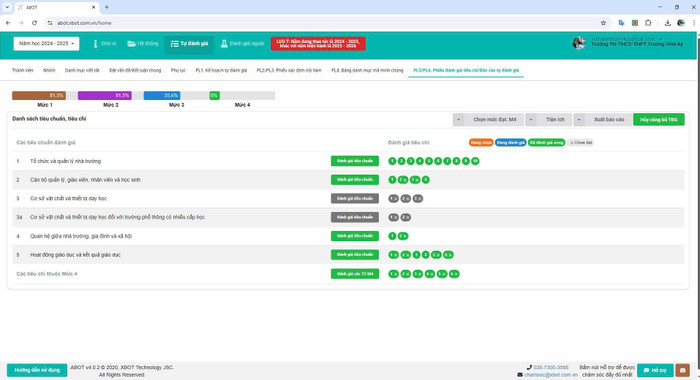Go back in browser history
Viewport: 700px width, 380px height.
pyautogui.click(x=8, y=23)
